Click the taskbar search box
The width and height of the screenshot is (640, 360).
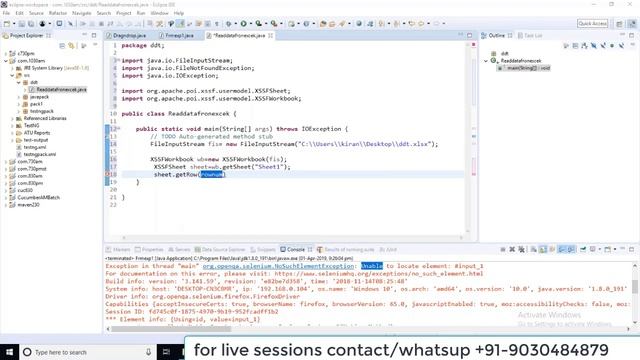point(87,352)
